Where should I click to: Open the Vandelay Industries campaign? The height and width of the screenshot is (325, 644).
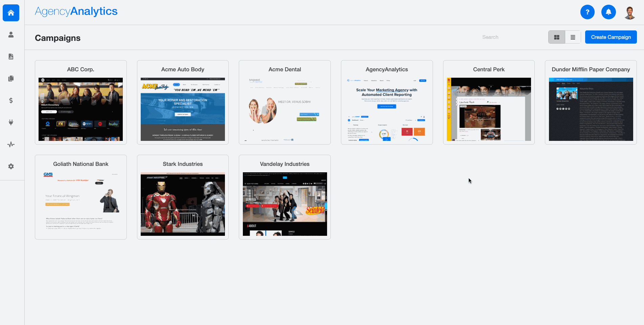coord(284,197)
